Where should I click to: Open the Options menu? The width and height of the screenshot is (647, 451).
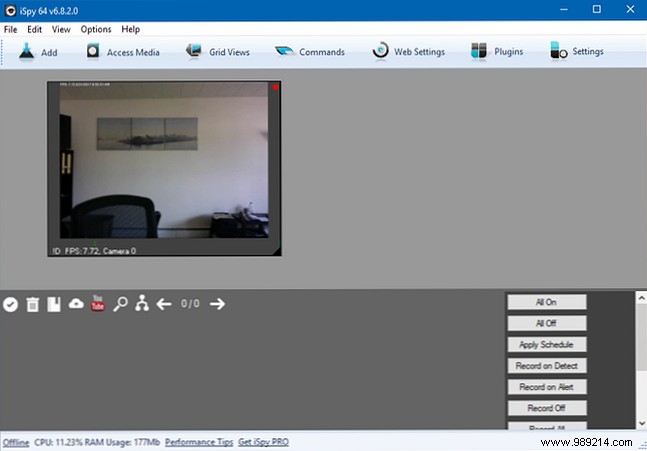(96, 29)
